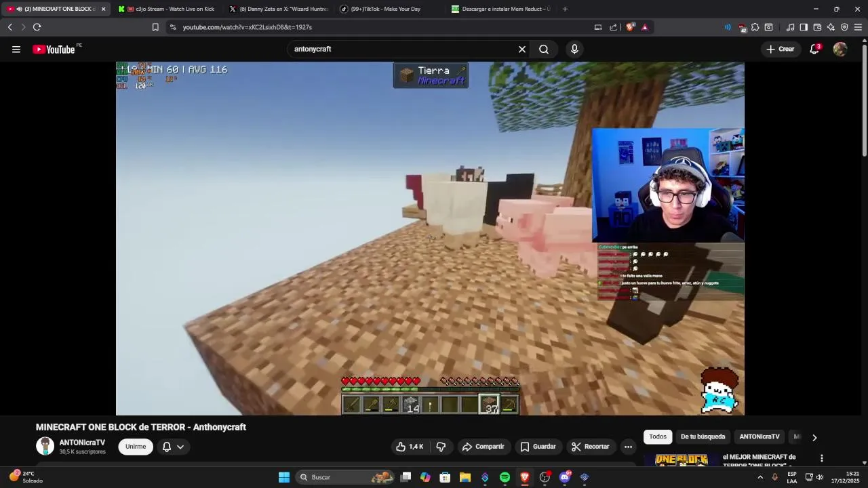868x488 pixels.
Task: Dislike the video
Action: click(441, 447)
